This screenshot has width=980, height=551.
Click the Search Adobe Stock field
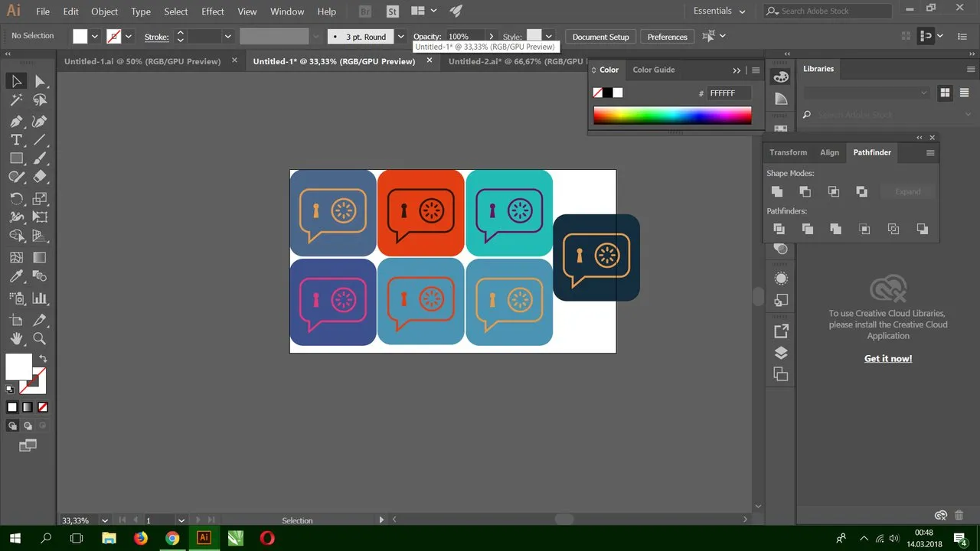[829, 11]
